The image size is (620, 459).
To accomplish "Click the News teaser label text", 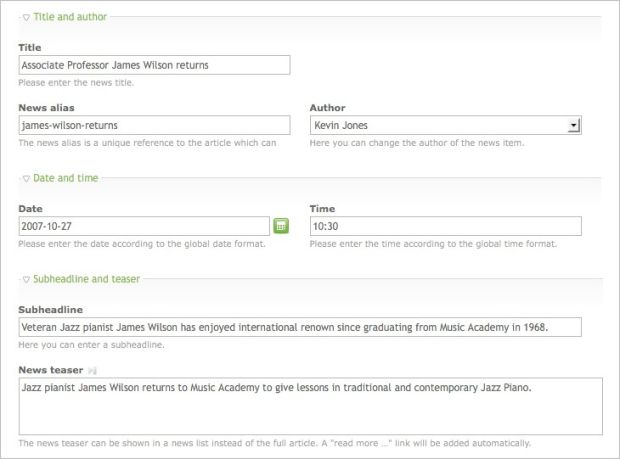I will click(x=50, y=370).
